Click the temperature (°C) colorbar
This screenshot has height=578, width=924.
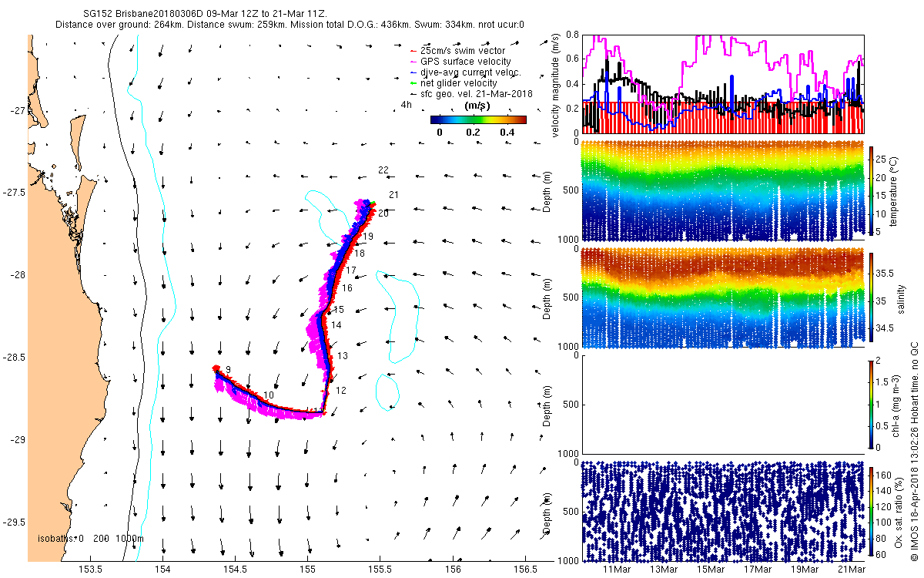click(872, 190)
